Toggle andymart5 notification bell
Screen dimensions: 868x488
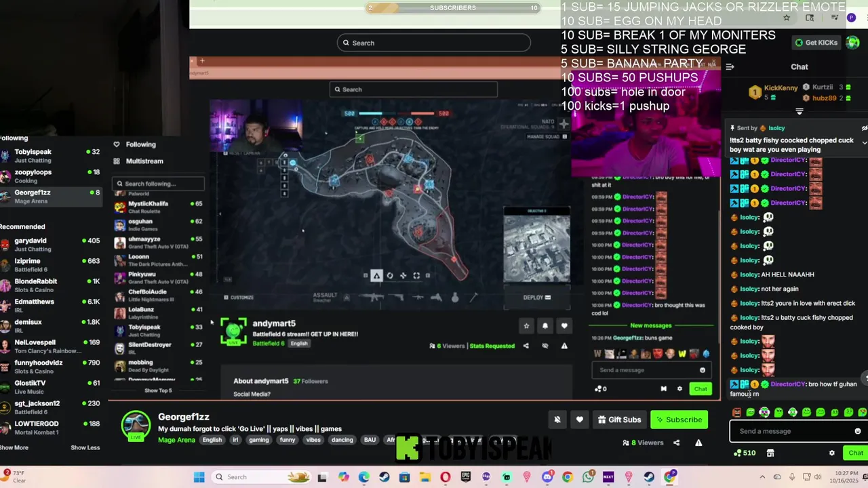point(545,326)
